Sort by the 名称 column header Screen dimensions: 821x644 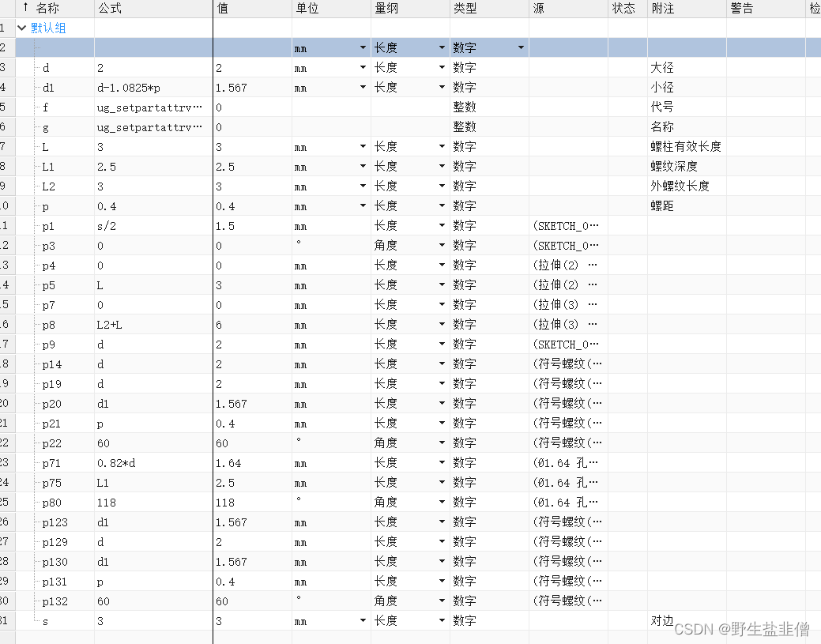(x=47, y=9)
